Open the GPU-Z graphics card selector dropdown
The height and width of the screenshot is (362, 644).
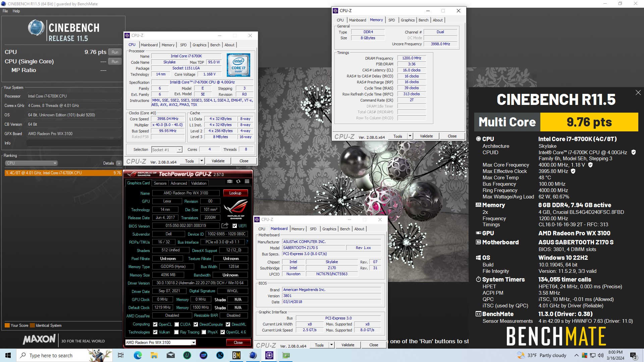[x=160, y=342]
